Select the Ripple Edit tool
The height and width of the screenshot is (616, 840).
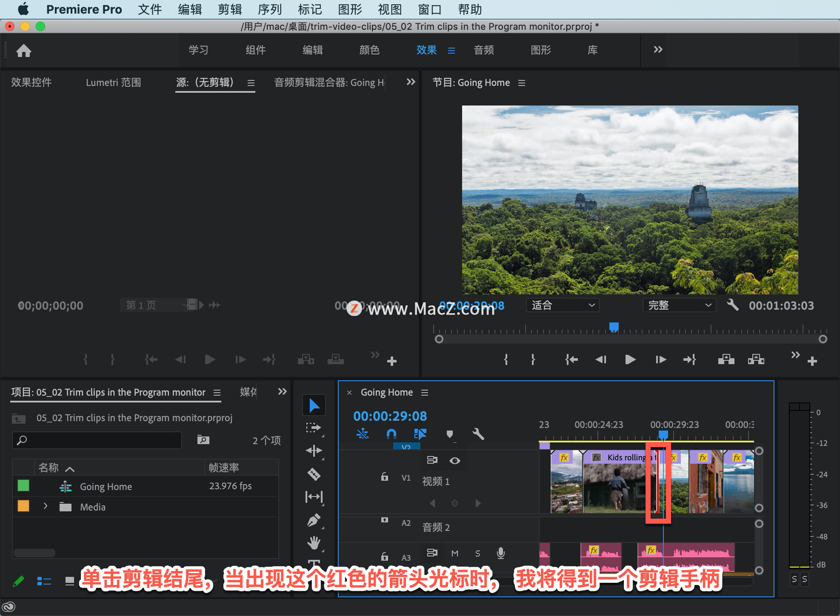(x=314, y=451)
